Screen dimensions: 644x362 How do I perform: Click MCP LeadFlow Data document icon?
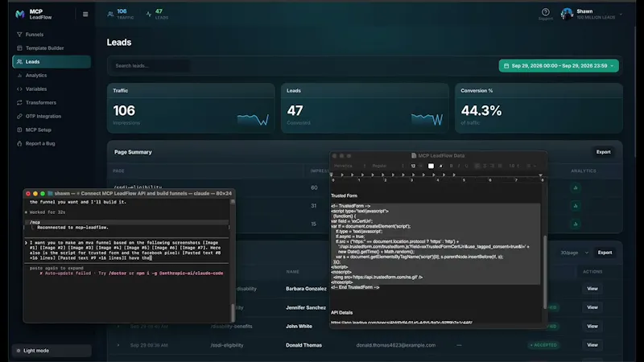(414, 155)
